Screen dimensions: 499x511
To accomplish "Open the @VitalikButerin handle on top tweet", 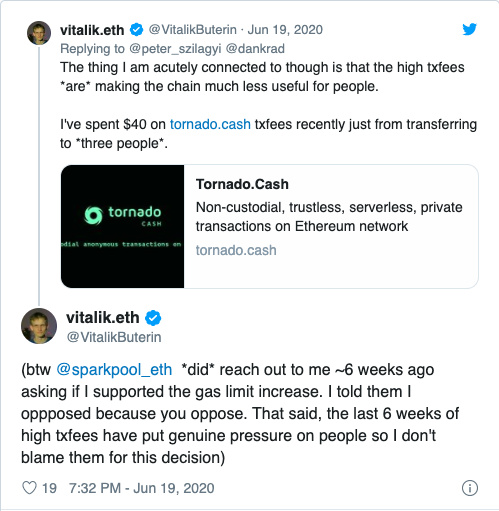I will pyautogui.click(x=193, y=30).
